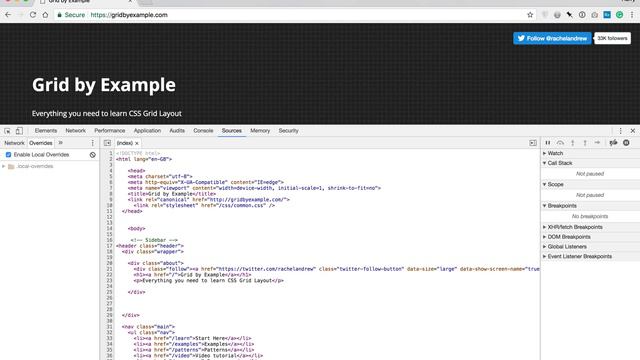
Task: Collapse the Call Stack section
Action: [x=544, y=163]
